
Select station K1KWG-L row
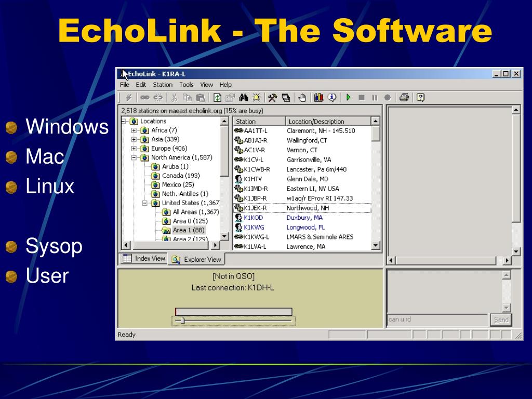pyautogui.click(x=302, y=237)
